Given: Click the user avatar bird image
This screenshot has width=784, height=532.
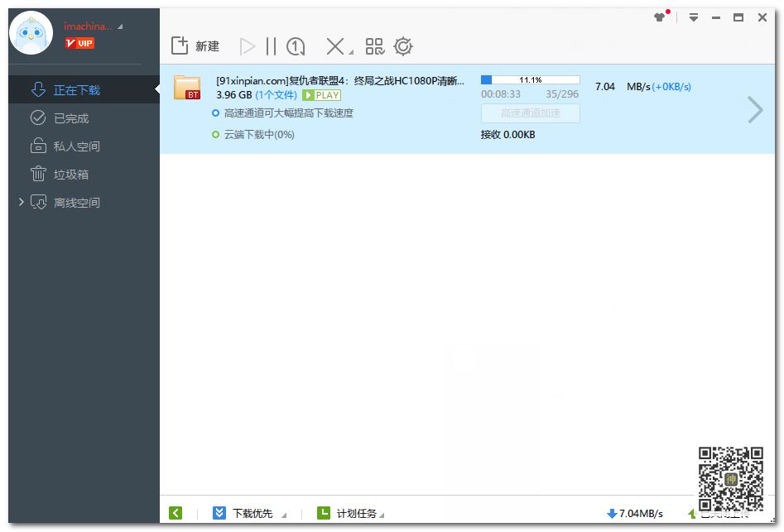Looking at the screenshot, I should click(x=31, y=33).
